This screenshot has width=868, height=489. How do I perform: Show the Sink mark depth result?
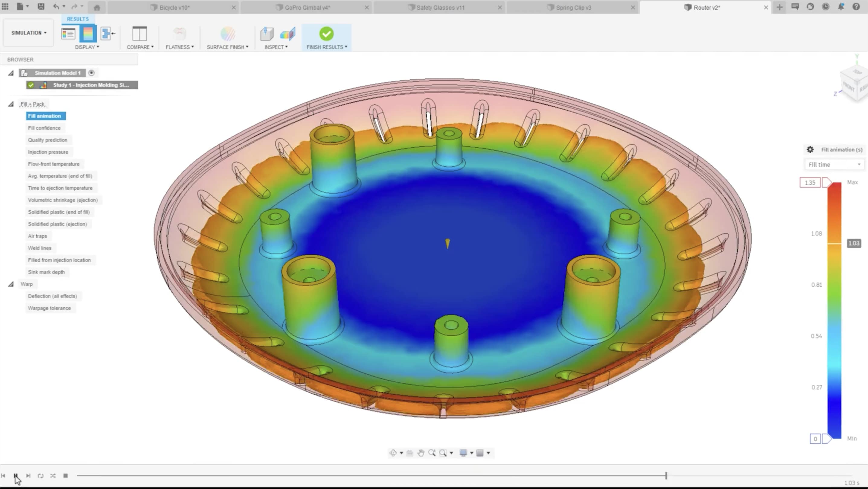46,272
